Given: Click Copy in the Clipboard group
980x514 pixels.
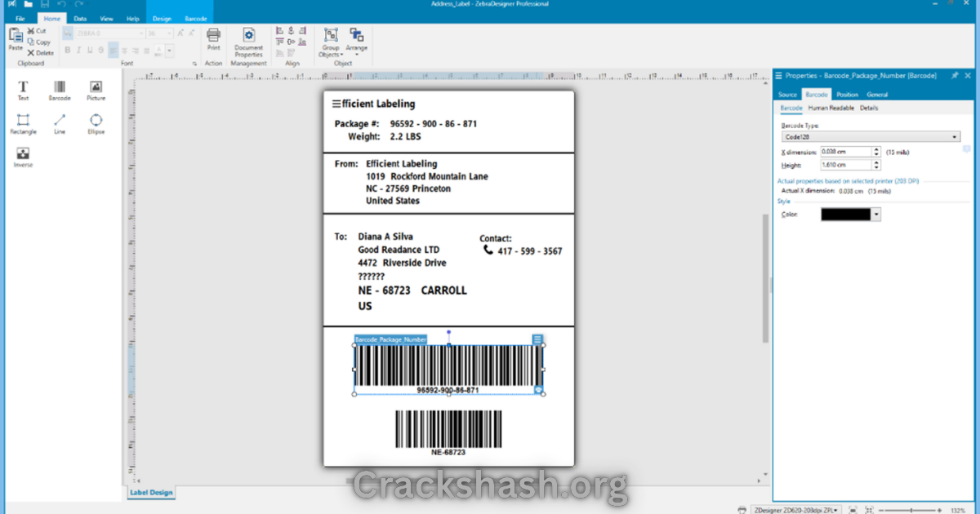Looking at the screenshot, I should pos(38,42).
